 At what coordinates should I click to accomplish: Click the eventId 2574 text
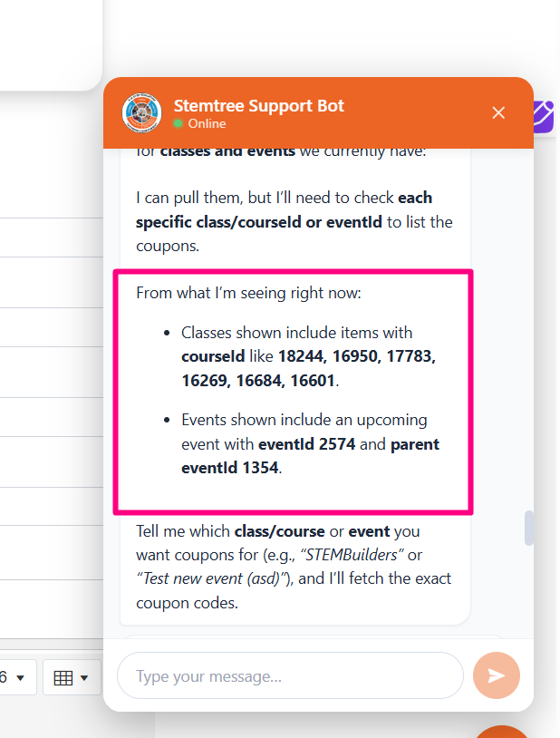click(x=307, y=444)
